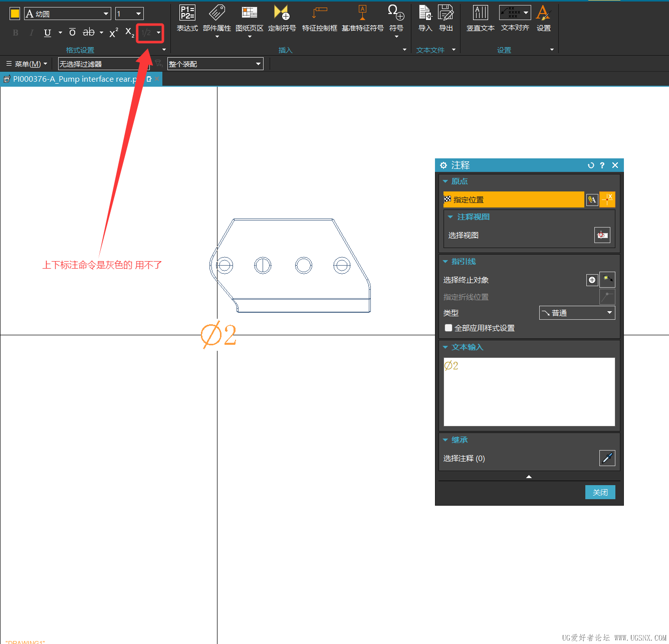This screenshot has height=644, width=669.
Task: Insert 基准特征符号 datum feature symbol
Action: (362, 19)
